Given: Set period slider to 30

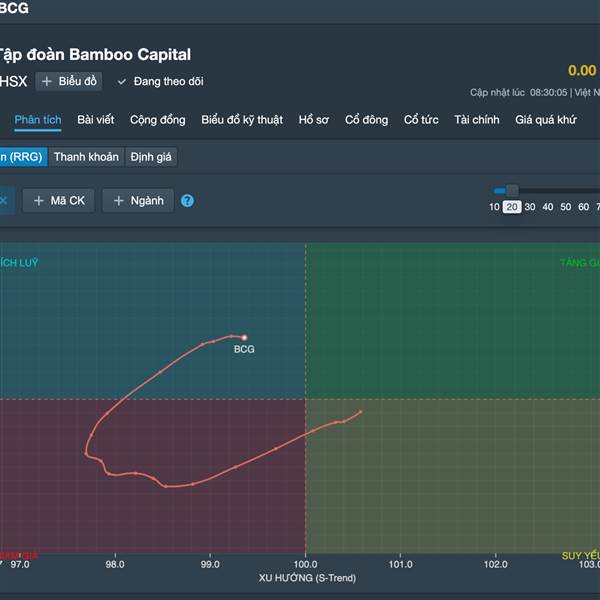Looking at the screenshot, I should tap(530, 207).
